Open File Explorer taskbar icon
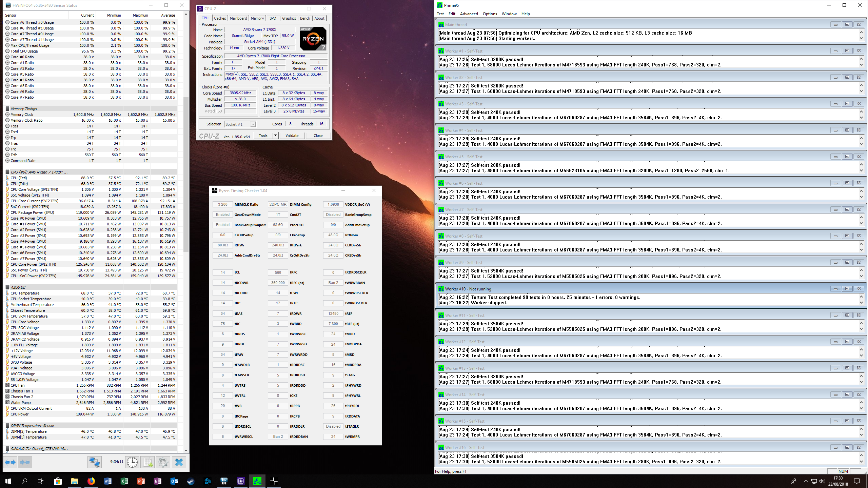This screenshot has height=488, width=868. point(74,481)
